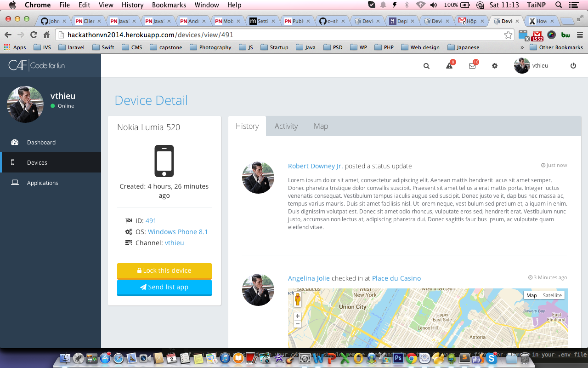Expand the Web design bookmarks folder
The width and height of the screenshot is (588, 368).
tap(420, 47)
